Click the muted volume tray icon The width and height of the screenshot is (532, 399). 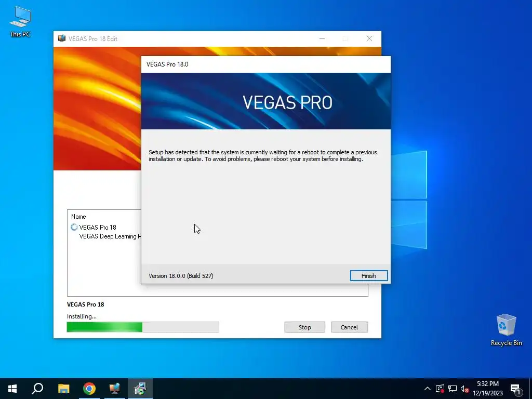(464, 389)
